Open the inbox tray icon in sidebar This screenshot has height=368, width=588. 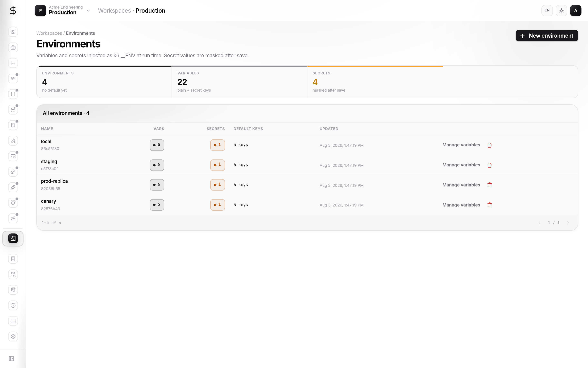pos(13,63)
